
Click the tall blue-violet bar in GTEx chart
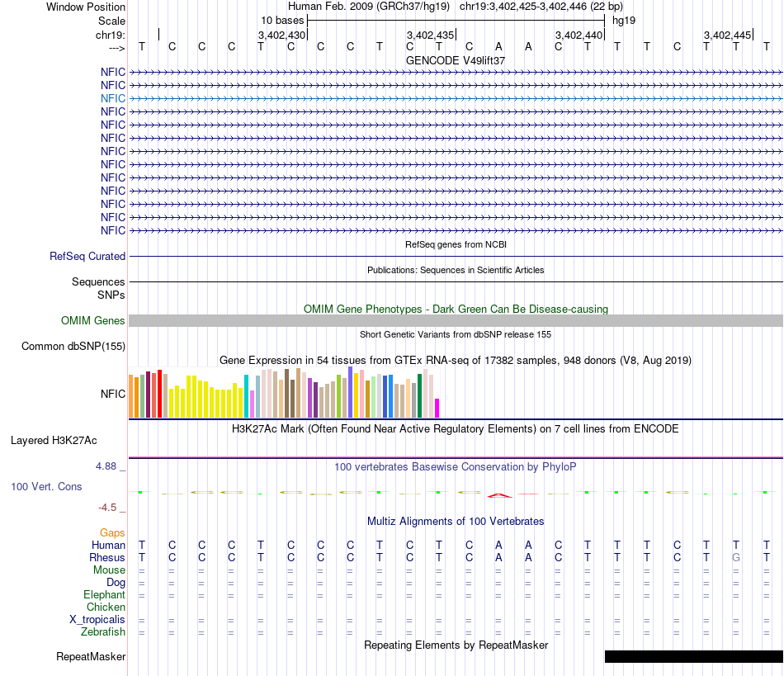(350, 392)
